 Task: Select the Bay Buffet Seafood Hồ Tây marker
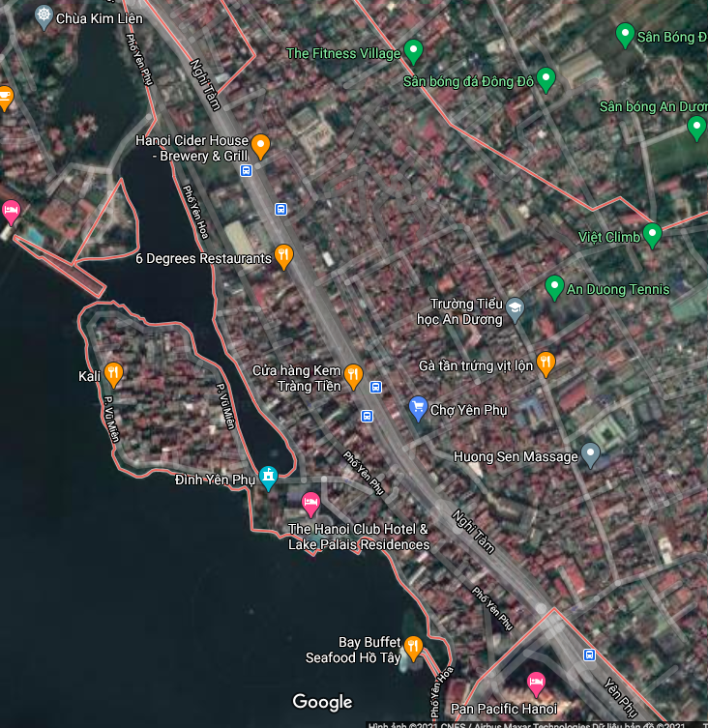(x=413, y=649)
